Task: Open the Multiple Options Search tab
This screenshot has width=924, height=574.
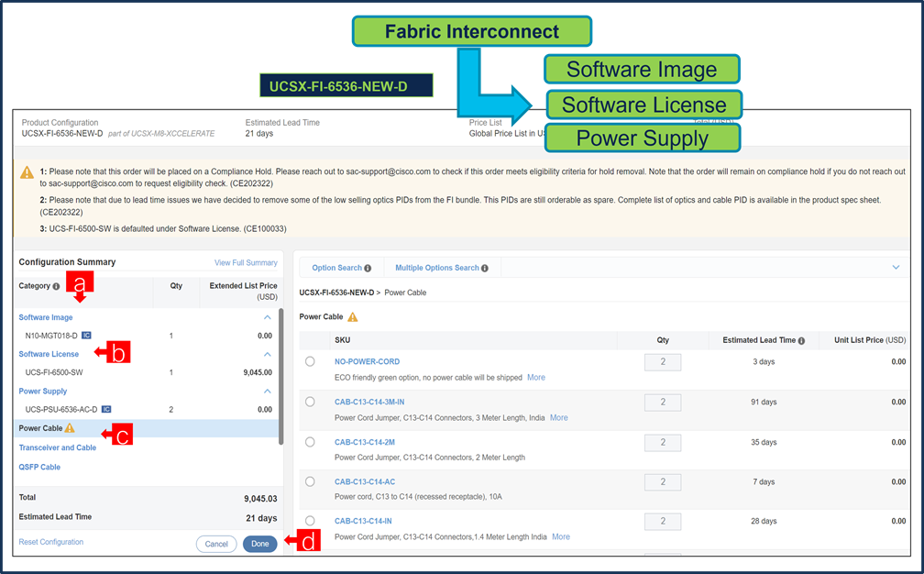Action: (x=442, y=268)
